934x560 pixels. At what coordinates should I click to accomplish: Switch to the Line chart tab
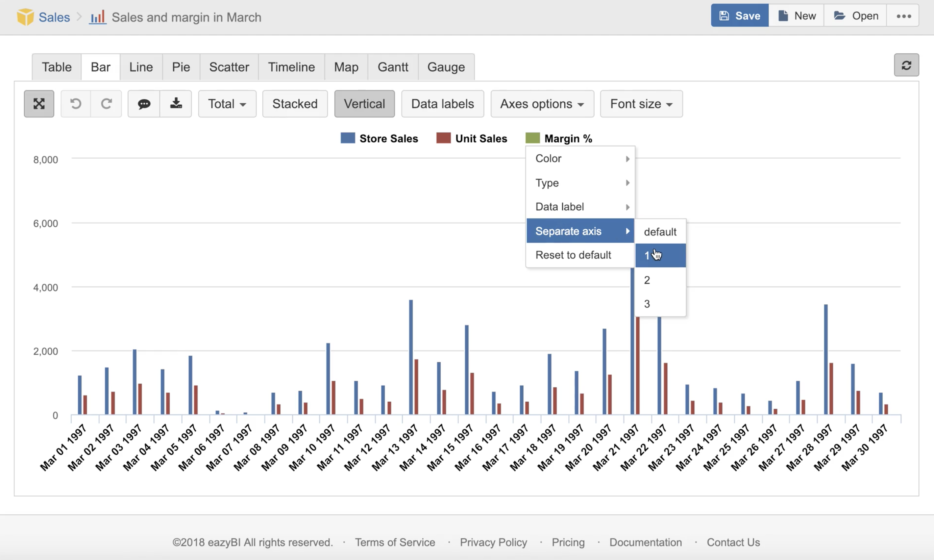click(x=141, y=67)
